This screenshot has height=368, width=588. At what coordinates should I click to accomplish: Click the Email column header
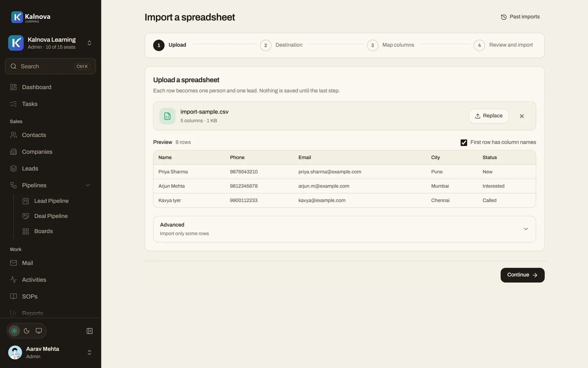(x=305, y=158)
